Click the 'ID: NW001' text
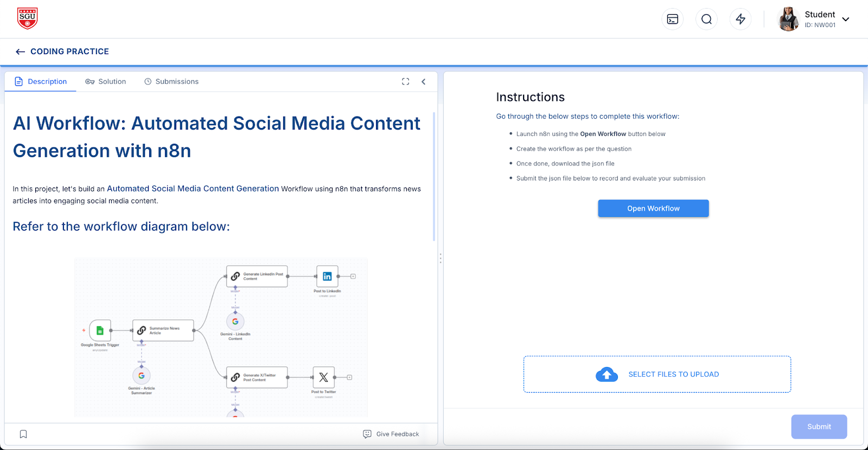Viewport: 868px width, 450px height. 820,25
